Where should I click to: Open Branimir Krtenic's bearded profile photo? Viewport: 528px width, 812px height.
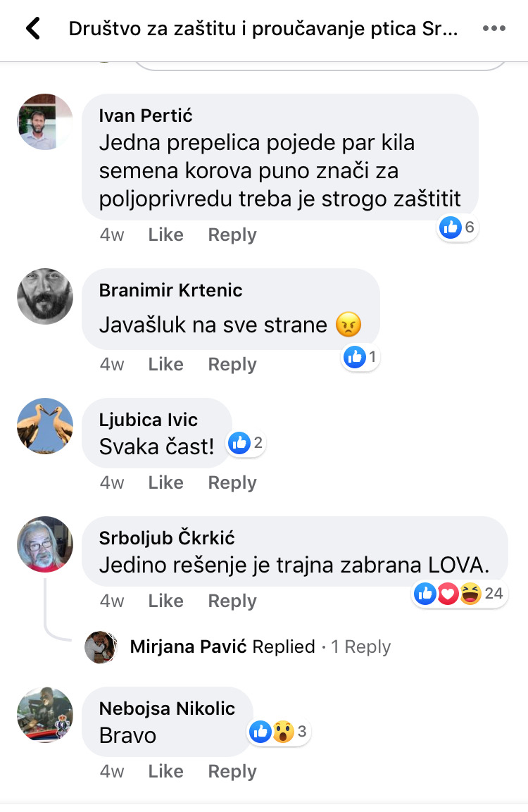45,296
